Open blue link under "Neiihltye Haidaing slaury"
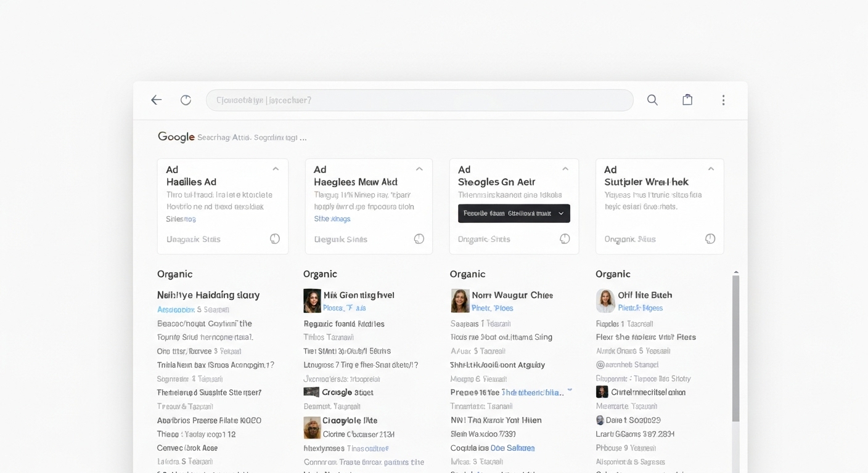868x473 pixels. [176, 309]
